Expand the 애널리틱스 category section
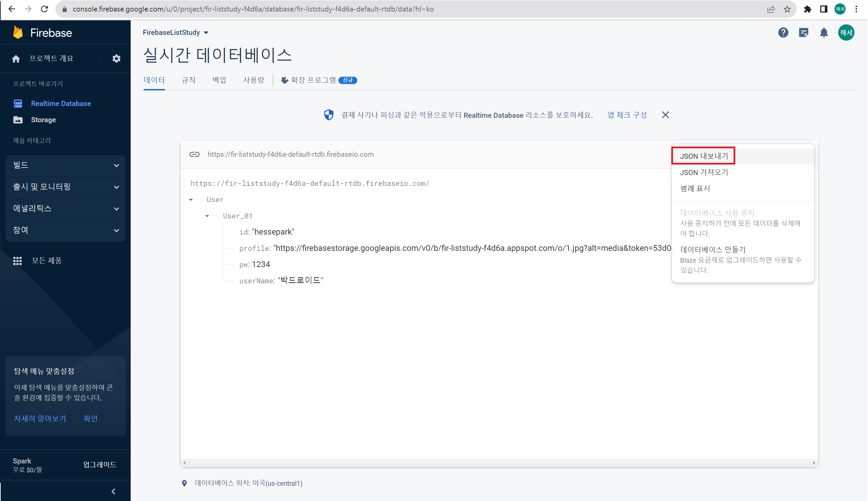Screen dimensions: 868x501 pyautogui.click(x=65, y=209)
